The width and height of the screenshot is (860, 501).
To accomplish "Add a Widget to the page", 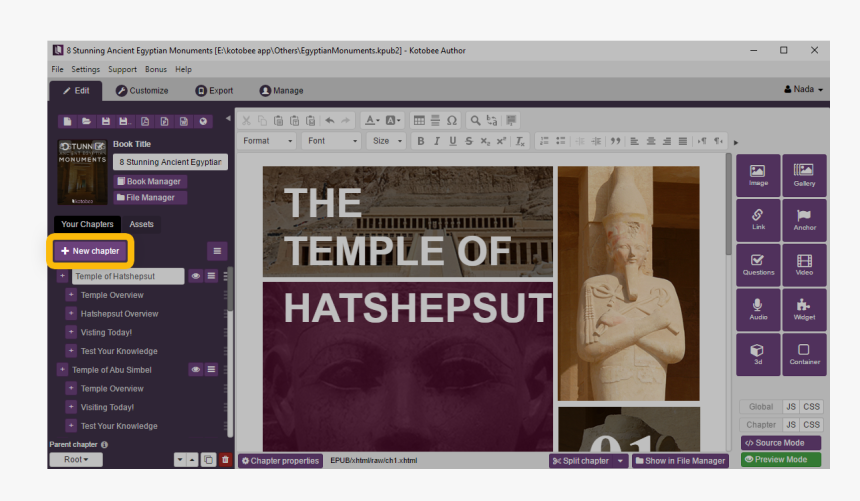I will click(x=804, y=310).
